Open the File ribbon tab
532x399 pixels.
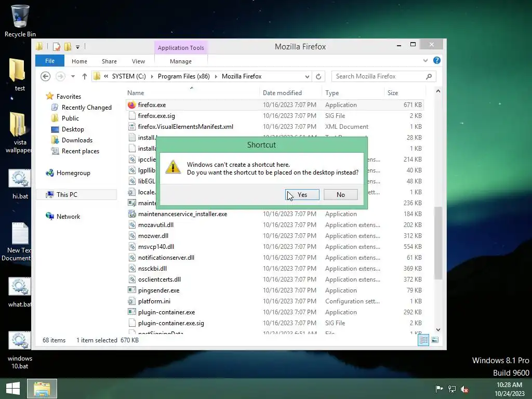[x=50, y=61]
